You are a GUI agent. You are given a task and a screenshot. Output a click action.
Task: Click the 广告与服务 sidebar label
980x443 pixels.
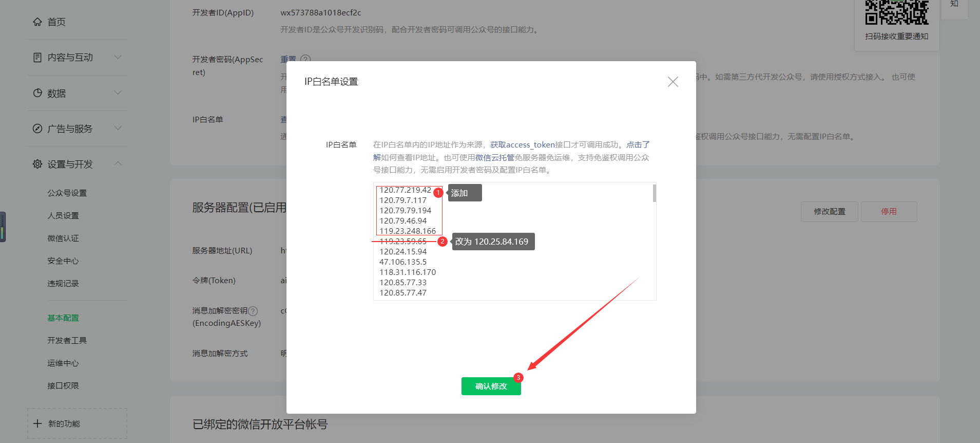(x=70, y=129)
